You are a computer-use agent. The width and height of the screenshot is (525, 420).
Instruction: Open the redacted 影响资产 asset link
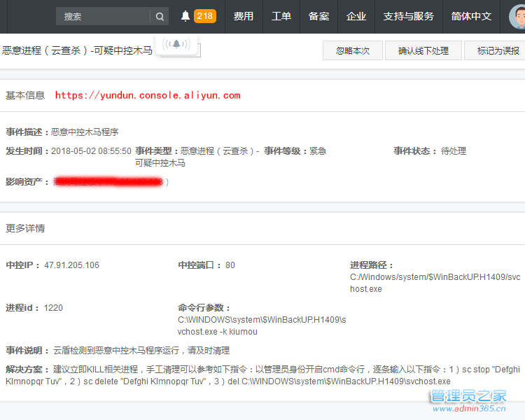(111, 182)
